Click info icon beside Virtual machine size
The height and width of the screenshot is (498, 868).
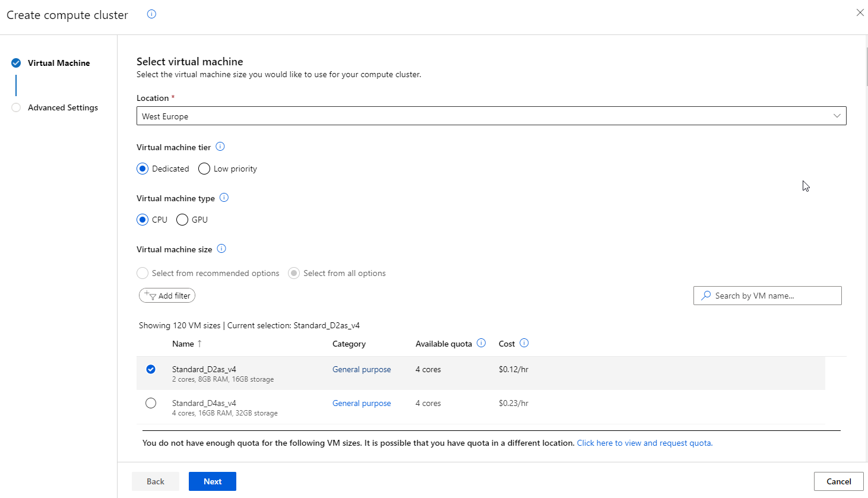[x=221, y=249]
